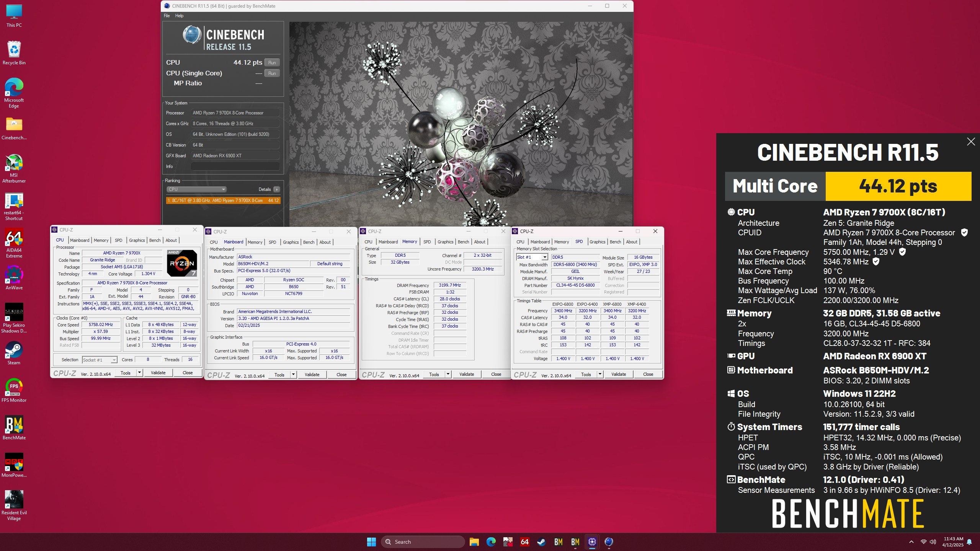Click Validate in the first CPU-Z window
This screenshot has width=980, height=551.
tap(158, 373)
